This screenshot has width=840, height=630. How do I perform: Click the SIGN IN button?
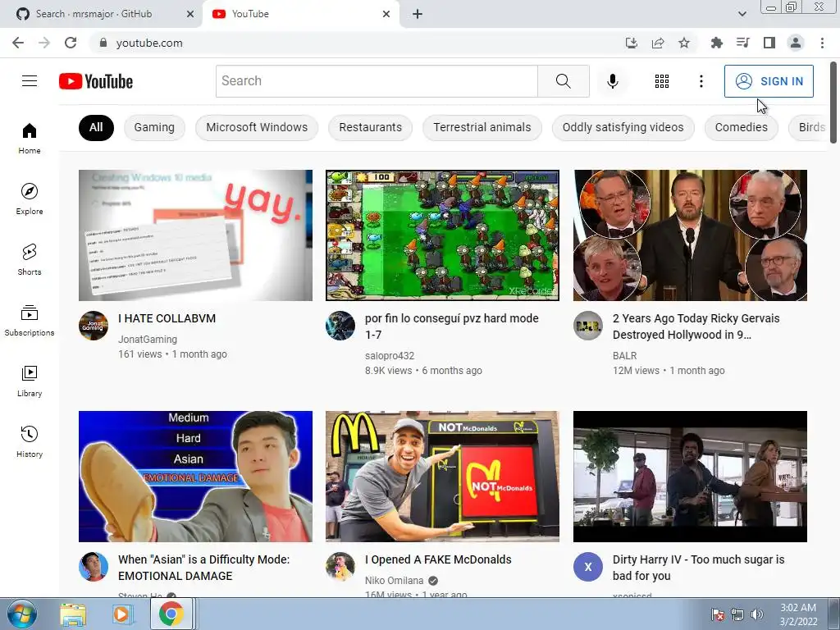click(769, 81)
